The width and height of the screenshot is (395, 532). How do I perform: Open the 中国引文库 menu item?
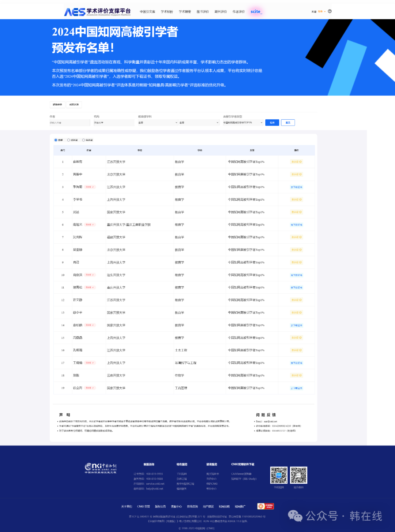147,12
